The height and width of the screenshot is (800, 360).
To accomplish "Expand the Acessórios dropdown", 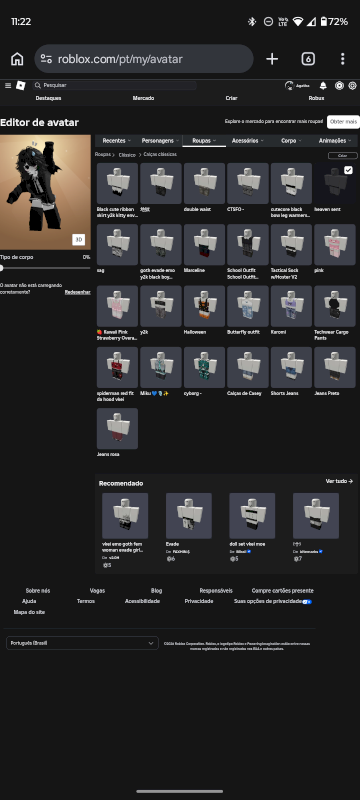I will [x=248, y=141].
